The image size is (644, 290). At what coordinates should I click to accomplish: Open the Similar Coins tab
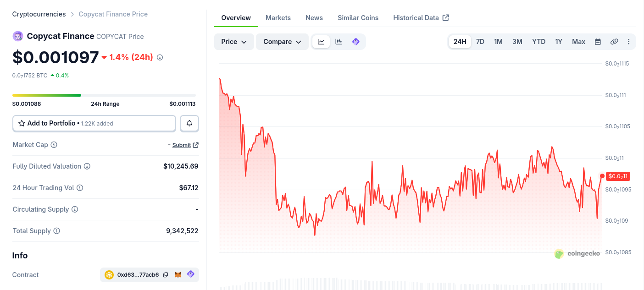coord(358,18)
